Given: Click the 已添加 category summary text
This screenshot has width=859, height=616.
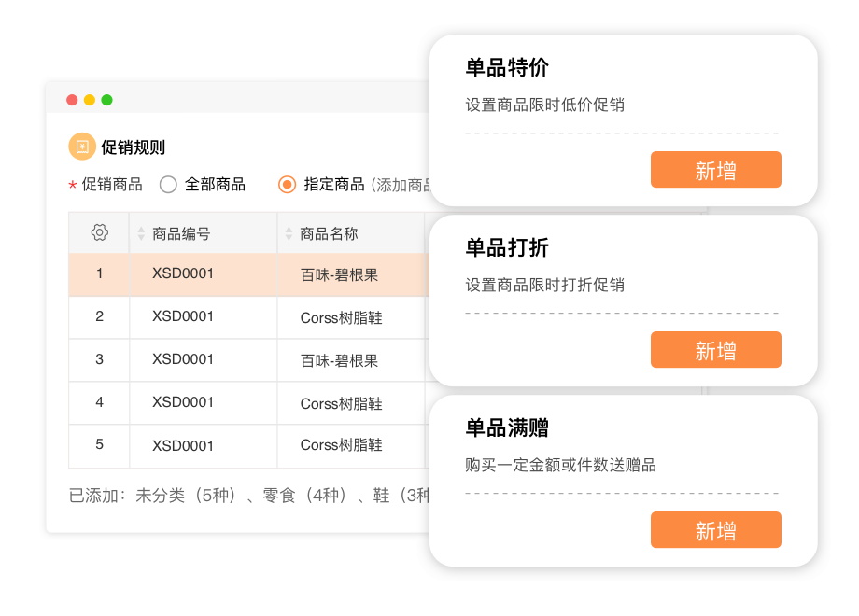Looking at the screenshot, I should click(249, 496).
